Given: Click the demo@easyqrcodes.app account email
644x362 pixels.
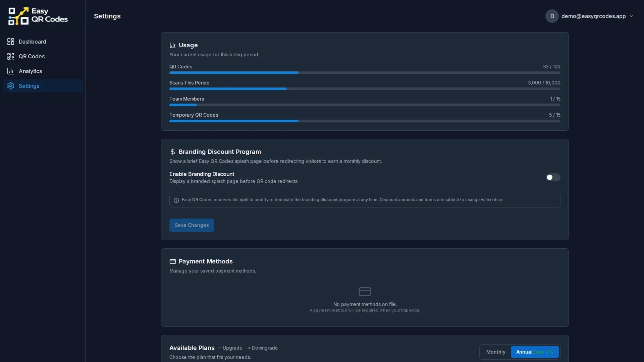Looking at the screenshot, I should pos(593,16).
